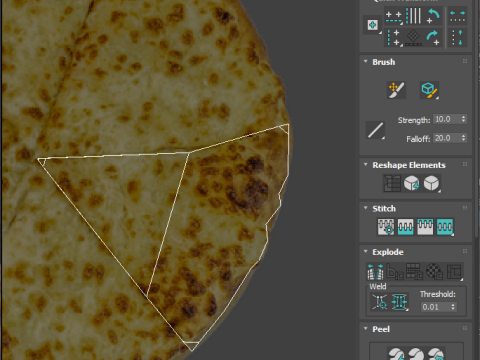This screenshot has height=360, width=480.
Task: Click Flatten by Material ID checker icon
Action: point(434,271)
